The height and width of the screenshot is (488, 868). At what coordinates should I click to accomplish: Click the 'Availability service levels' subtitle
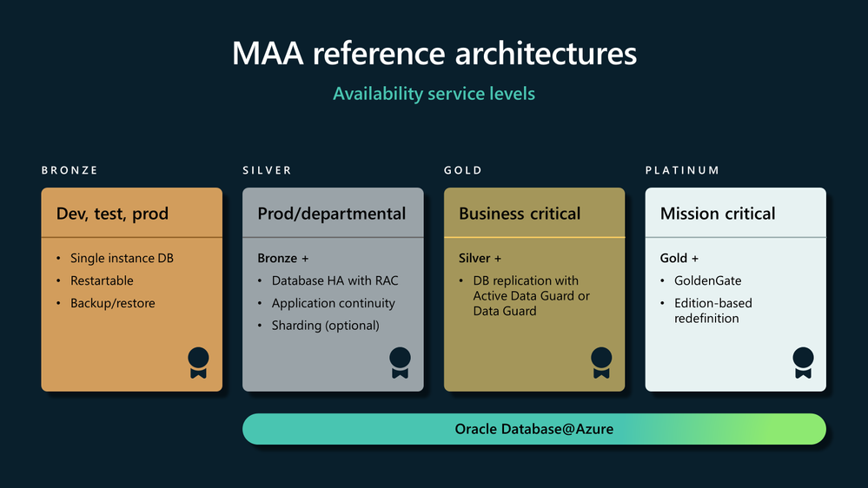pyautogui.click(x=434, y=94)
